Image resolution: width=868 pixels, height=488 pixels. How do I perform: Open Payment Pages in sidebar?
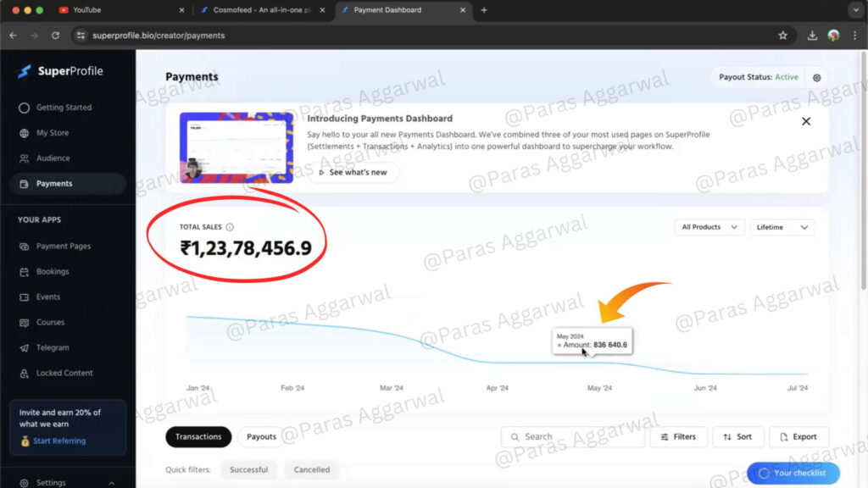(63, 247)
